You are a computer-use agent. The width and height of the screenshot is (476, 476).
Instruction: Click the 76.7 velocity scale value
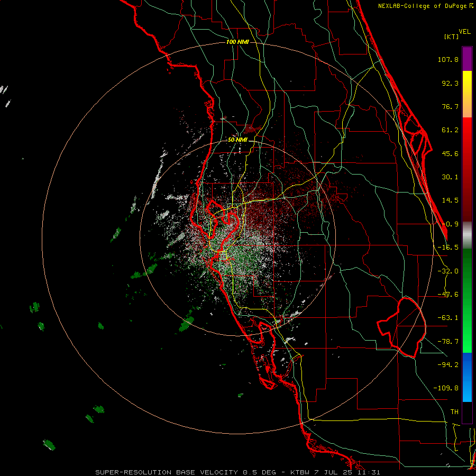coord(450,106)
